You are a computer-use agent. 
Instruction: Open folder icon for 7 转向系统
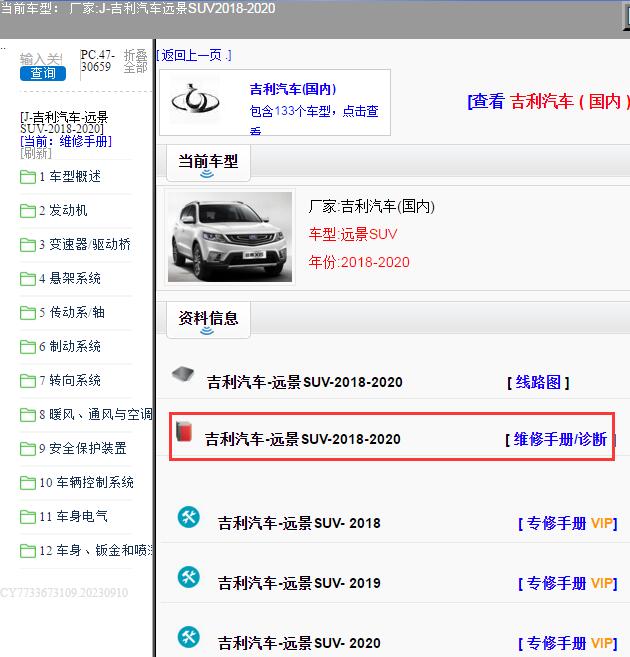(28, 380)
